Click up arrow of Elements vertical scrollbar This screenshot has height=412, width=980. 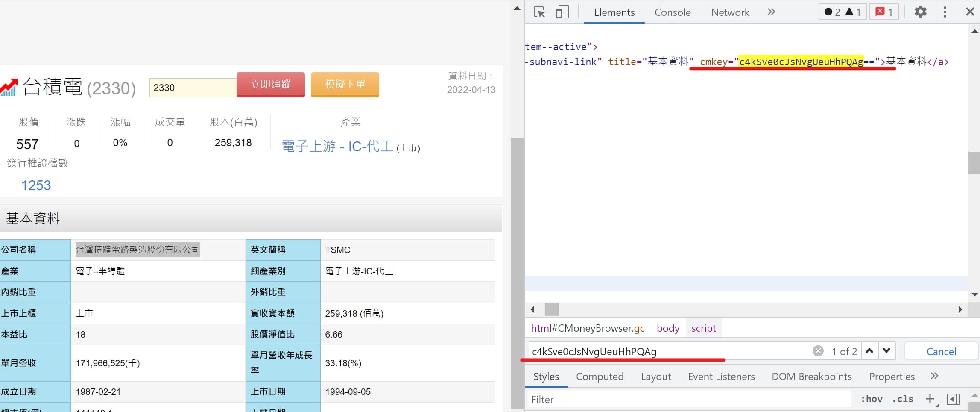974,31
